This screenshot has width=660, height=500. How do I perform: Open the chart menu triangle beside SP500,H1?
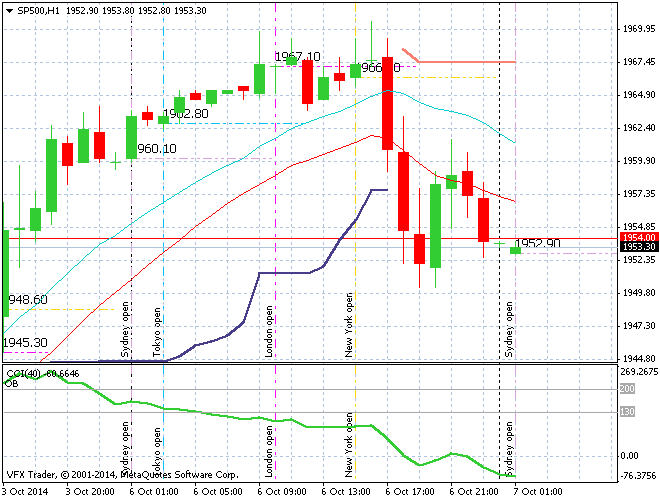click(9, 11)
